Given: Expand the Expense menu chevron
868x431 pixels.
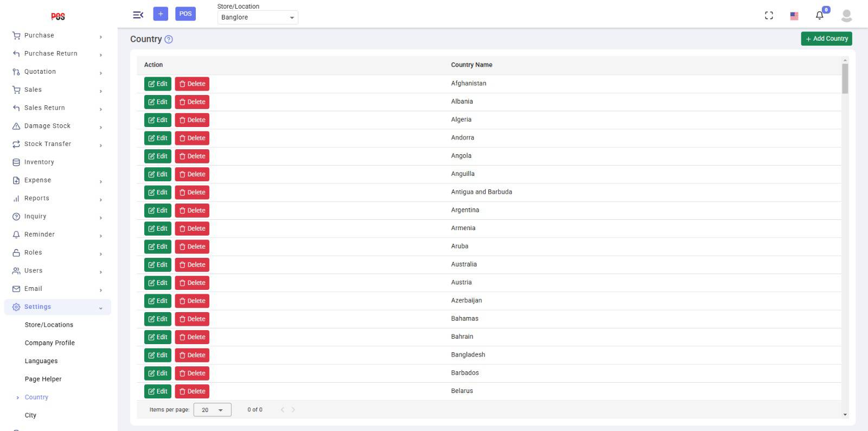Looking at the screenshot, I should [101, 182].
